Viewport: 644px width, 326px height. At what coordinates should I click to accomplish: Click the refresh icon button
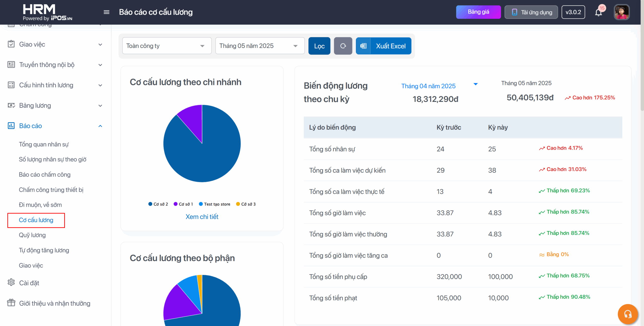pos(343,46)
